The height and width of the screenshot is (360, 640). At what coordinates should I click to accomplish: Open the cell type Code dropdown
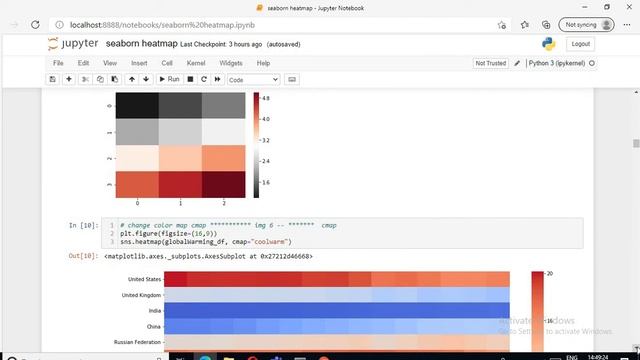(253, 80)
